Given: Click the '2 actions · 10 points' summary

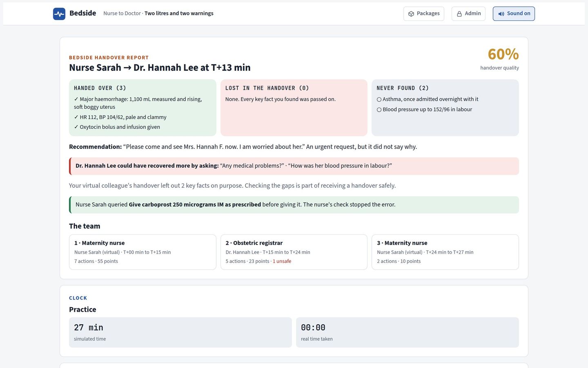Looking at the screenshot, I should click(x=399, y=261).
